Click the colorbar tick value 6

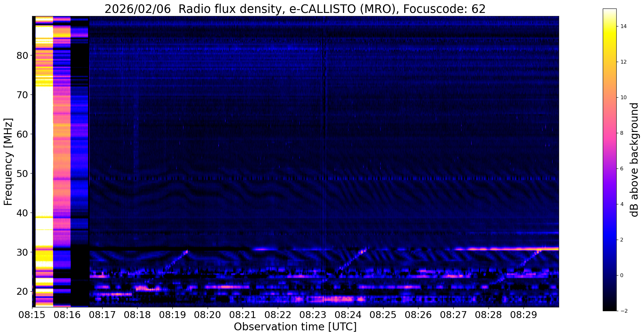point(621,169)
